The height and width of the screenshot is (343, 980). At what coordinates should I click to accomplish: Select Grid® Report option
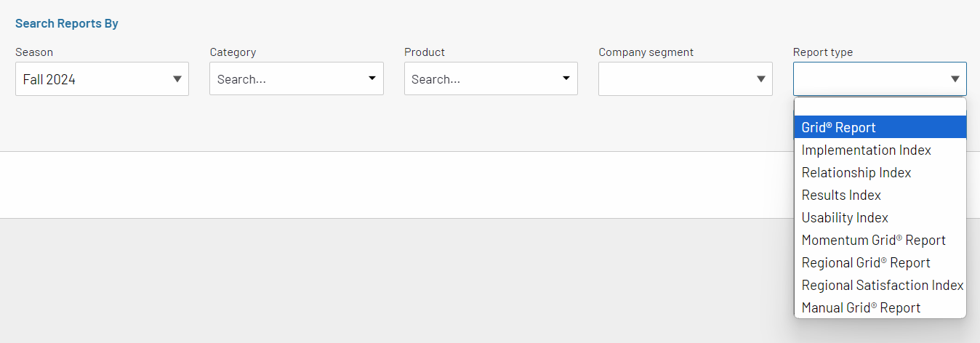tap(880, 127)
